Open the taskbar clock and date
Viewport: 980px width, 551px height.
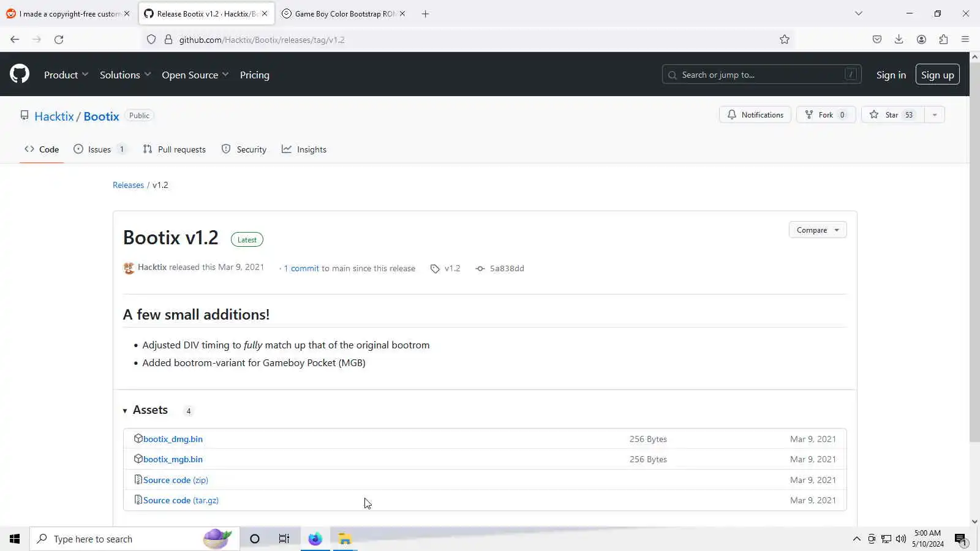(927, 539)
